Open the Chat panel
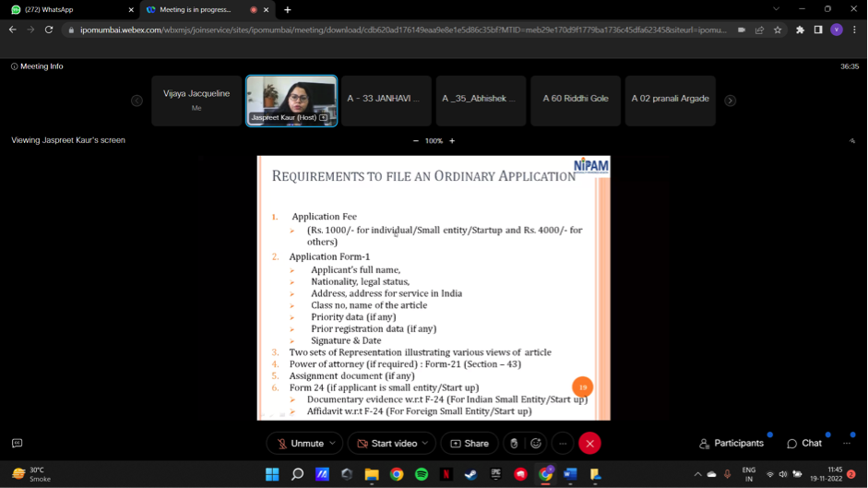The image size is (868, 488). tap(804, 444)
